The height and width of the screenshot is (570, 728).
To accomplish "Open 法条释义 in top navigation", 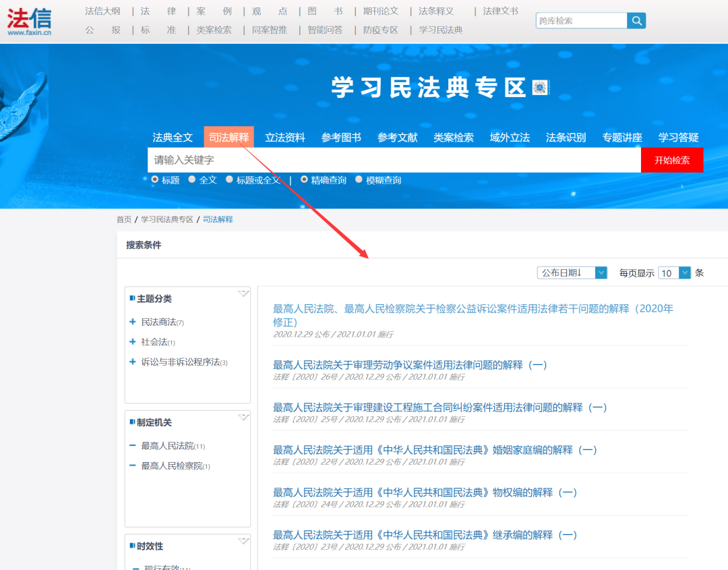I will (x=436, y=11).
